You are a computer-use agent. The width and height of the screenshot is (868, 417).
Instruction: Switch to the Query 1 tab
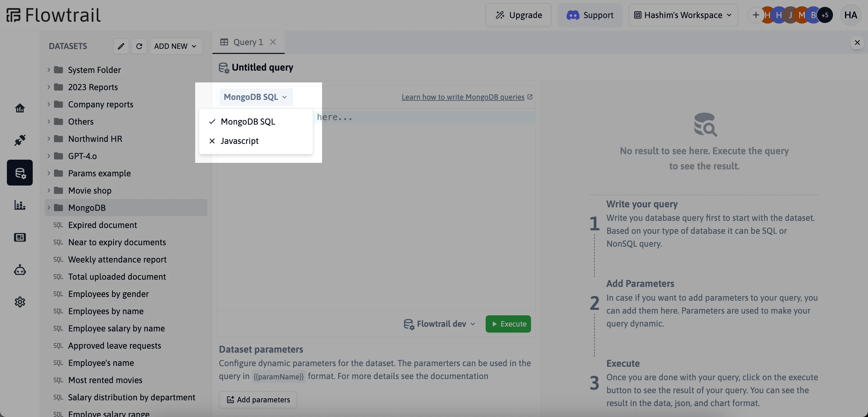click(248, 42)
